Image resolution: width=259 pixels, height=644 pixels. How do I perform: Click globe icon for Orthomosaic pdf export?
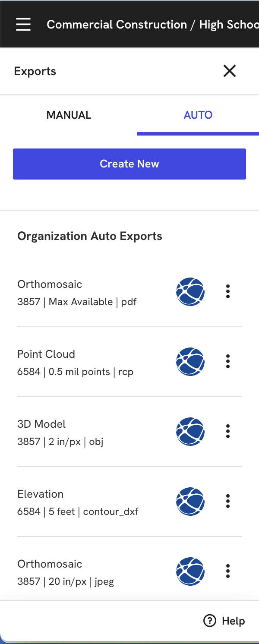pos(190,292)
